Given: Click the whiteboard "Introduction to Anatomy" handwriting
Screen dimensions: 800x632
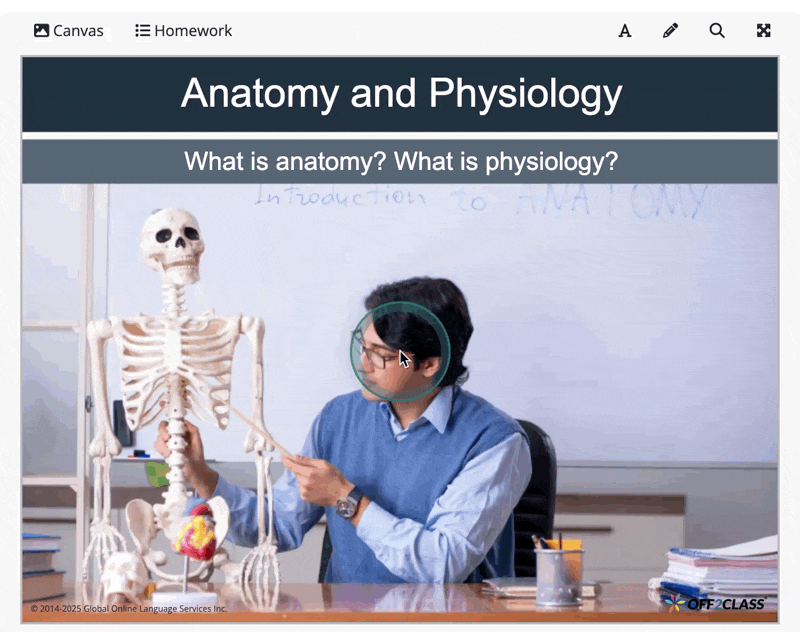Looking at the screenshot, I should click(481, 200).
